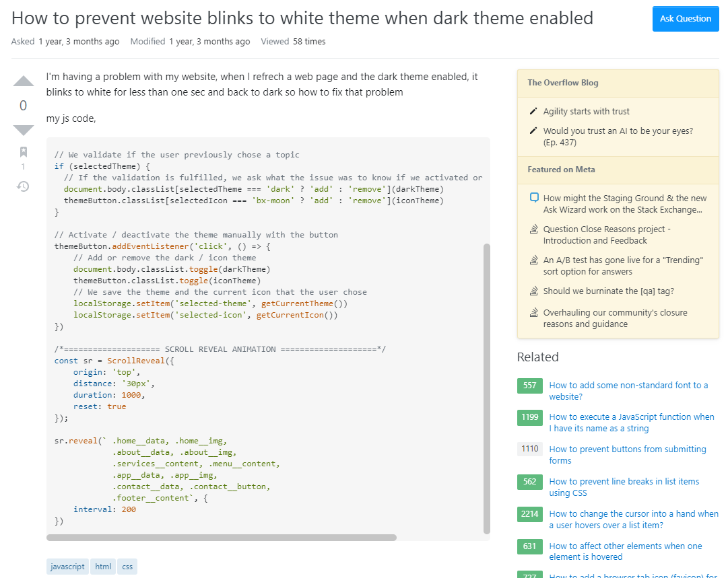The image size is (728, 578).
Task: Click the speech bubble icon for Staging Ground post
Action: [x=534, y=198]
